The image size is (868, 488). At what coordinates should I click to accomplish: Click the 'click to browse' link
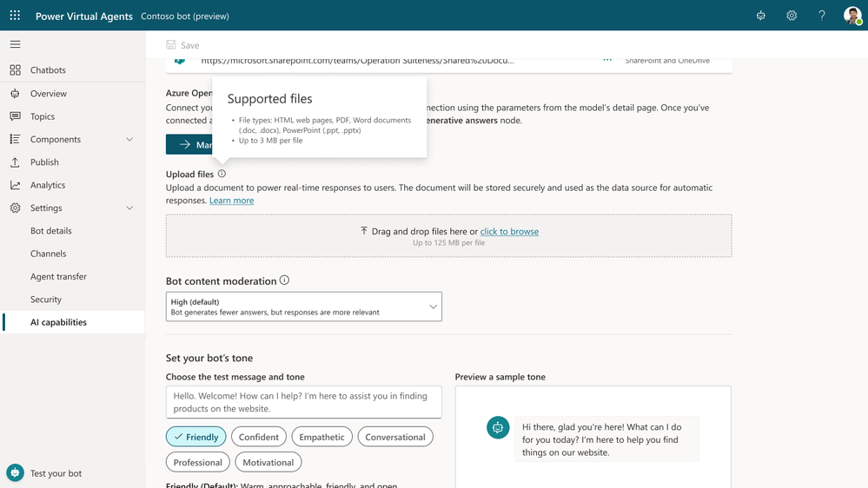tap(509, 231)
